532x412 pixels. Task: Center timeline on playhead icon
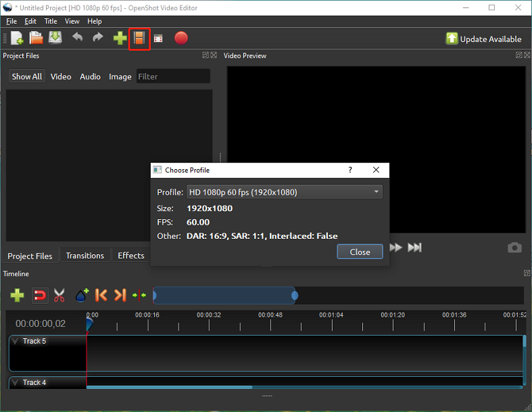point(139,295)
